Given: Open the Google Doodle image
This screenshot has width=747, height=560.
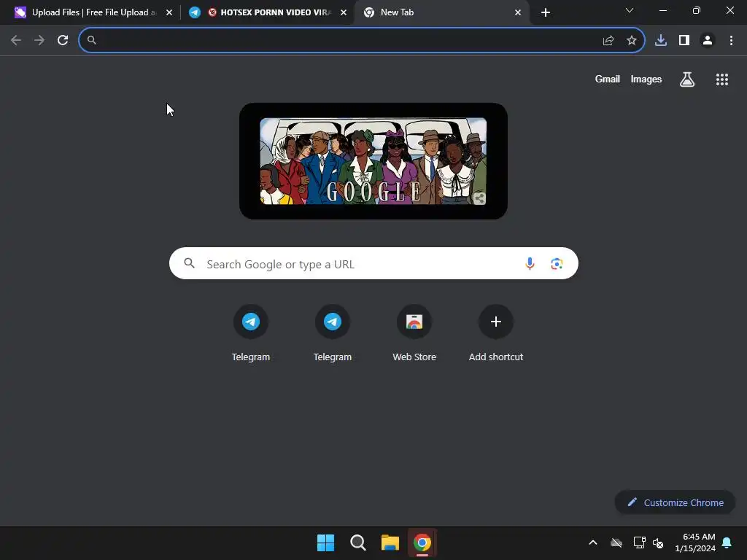Looking at the screenshot, I should pos(373,161).
